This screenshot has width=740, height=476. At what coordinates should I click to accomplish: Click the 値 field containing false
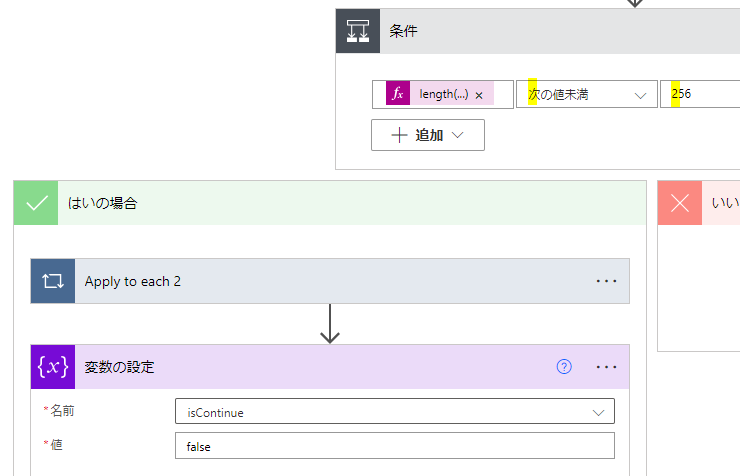(394, 446)
